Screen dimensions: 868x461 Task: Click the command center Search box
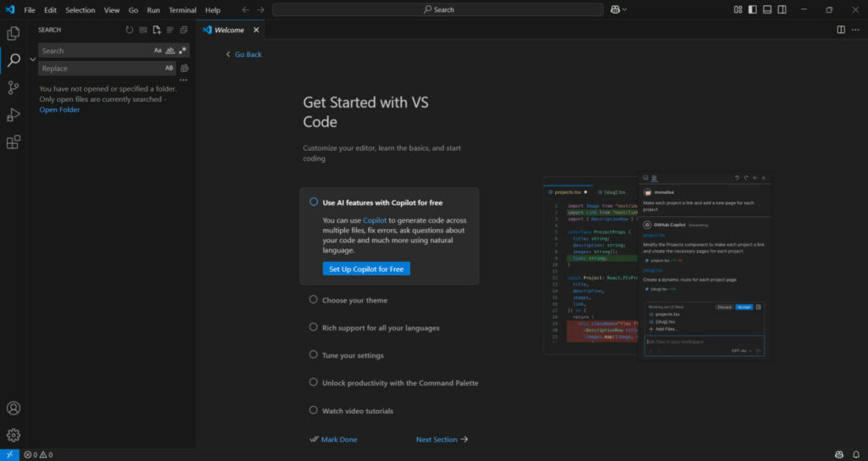(438, 10)
